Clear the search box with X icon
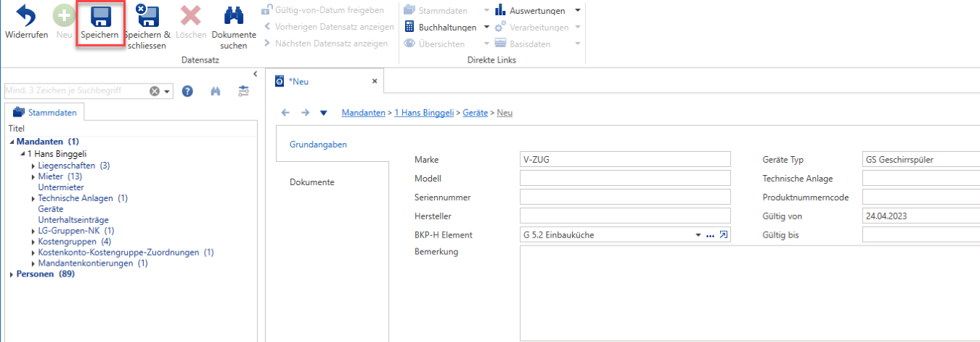The height and width of the screenshot is (342, 980). coord(155,91)
